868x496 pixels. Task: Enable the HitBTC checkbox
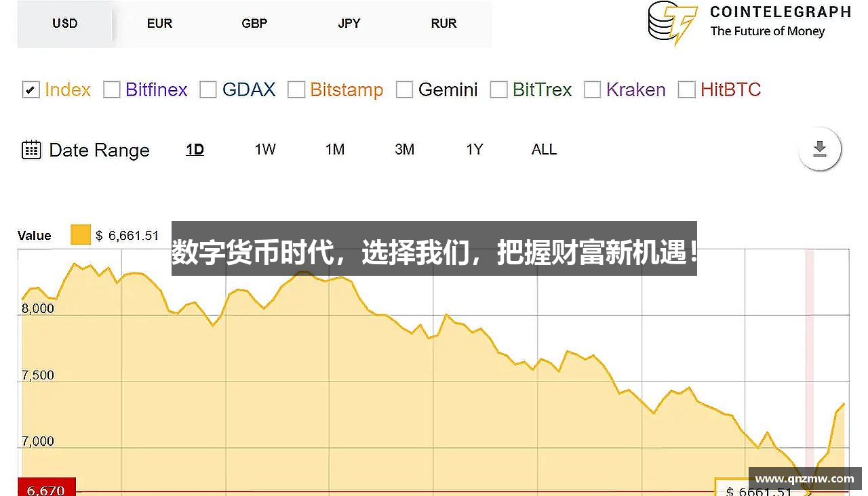tap(686, 89)
